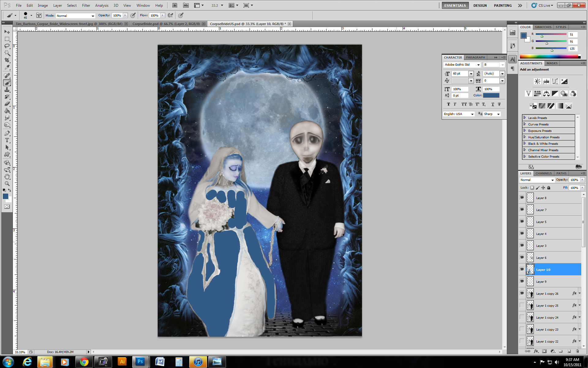Open the Character panel icon in dock

tap(512, 59)
